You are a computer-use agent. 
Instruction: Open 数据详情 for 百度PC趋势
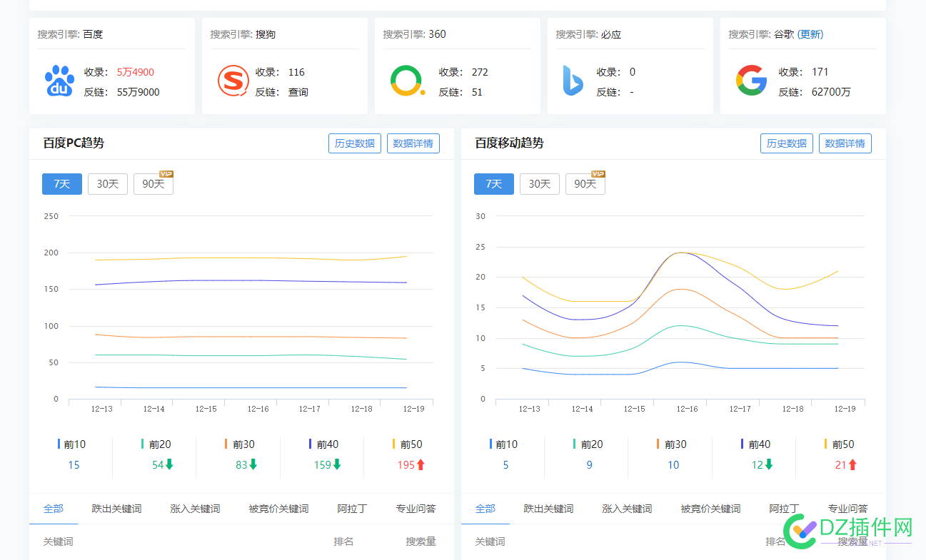[413, 143]
